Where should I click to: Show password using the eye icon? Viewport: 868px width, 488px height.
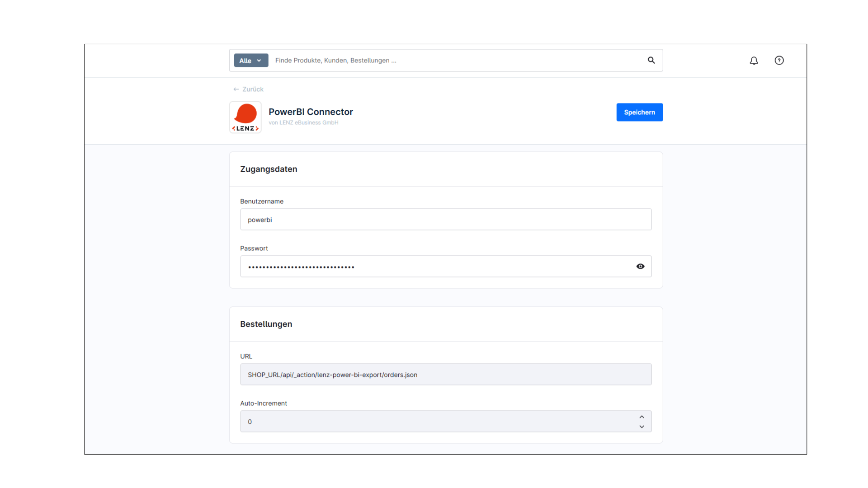[x=640, y=267]
